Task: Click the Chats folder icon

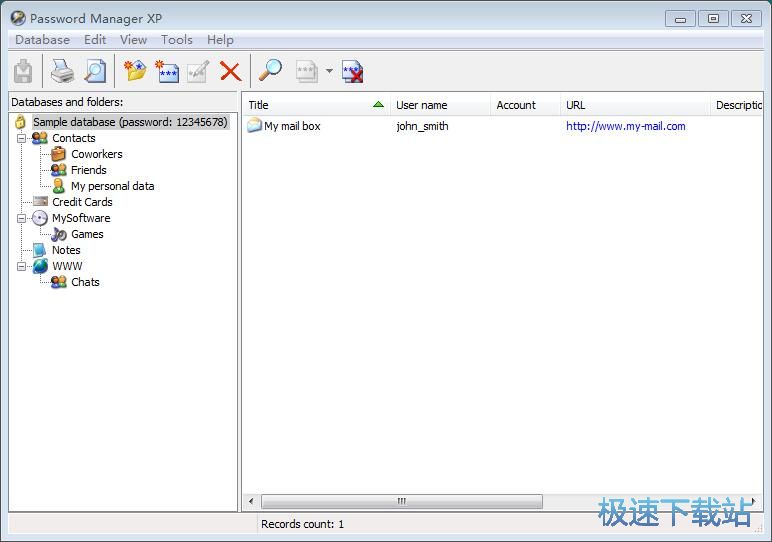Action: [x=59, y=282]
